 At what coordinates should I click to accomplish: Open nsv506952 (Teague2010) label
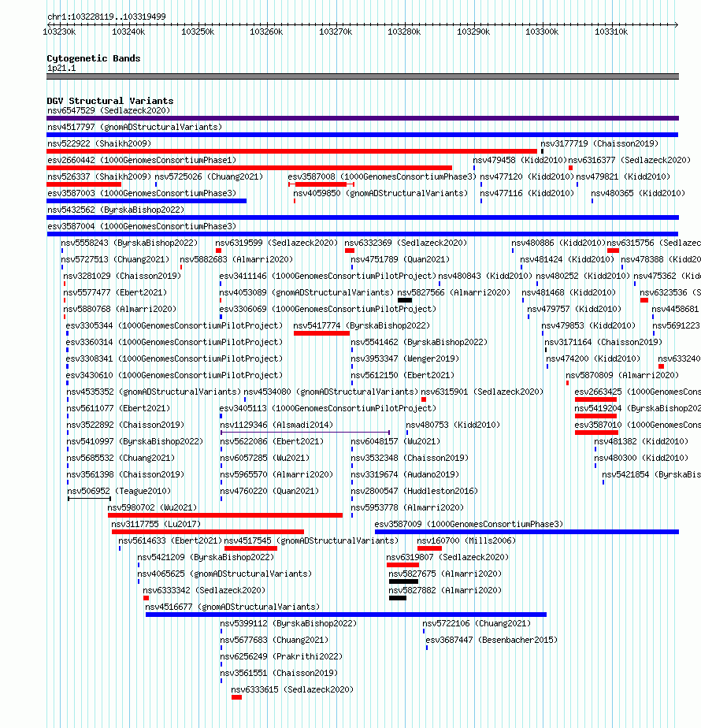pos(119,491)
